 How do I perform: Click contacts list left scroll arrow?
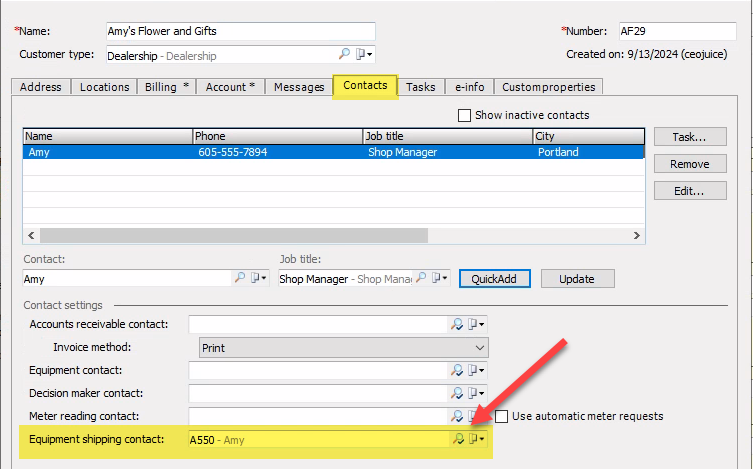31,235
